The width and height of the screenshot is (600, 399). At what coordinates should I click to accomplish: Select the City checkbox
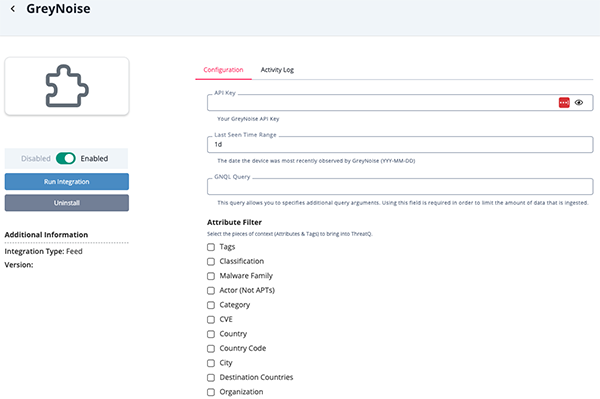coord(211,363)
